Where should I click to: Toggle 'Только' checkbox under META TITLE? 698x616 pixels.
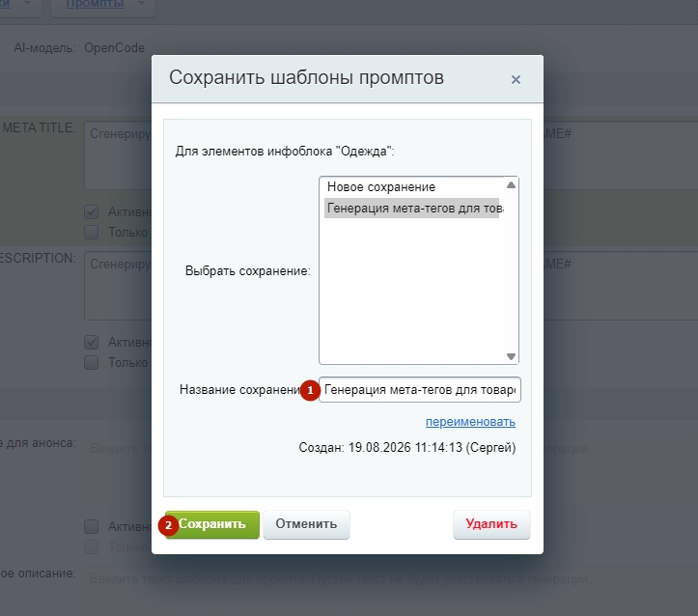[92, 232]
